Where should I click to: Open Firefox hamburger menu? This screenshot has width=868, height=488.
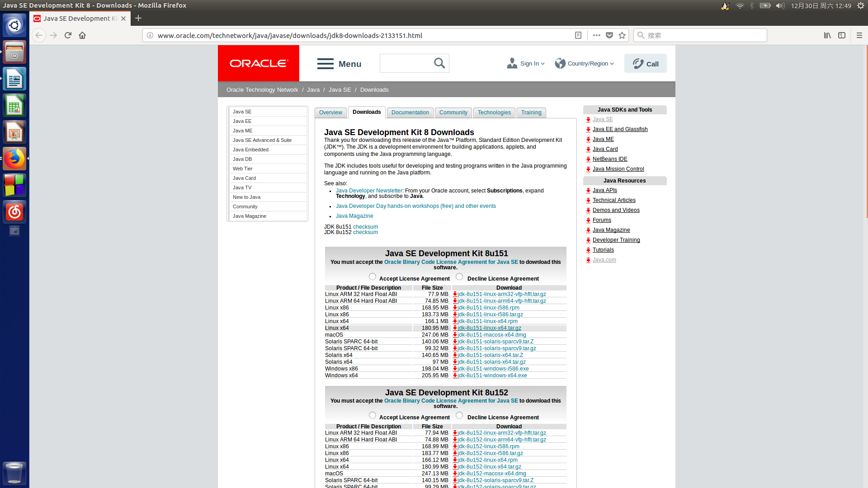[x=859, y=35]
